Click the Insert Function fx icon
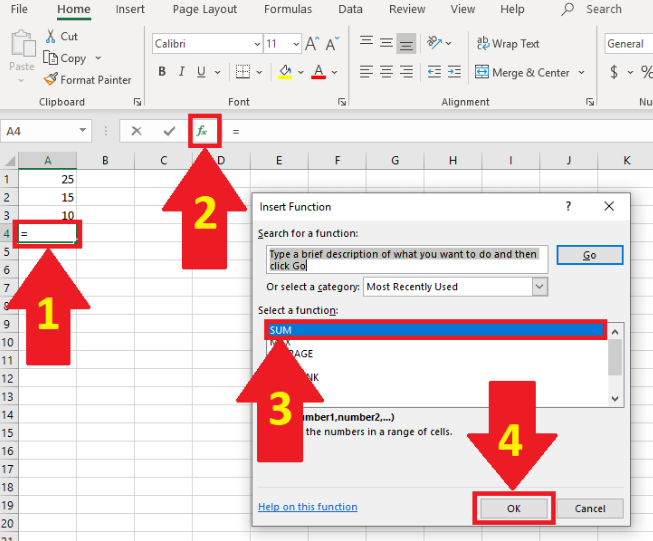The height and width of the screenshot is (541, 653). pyautogui.click(x=203, y=131)
